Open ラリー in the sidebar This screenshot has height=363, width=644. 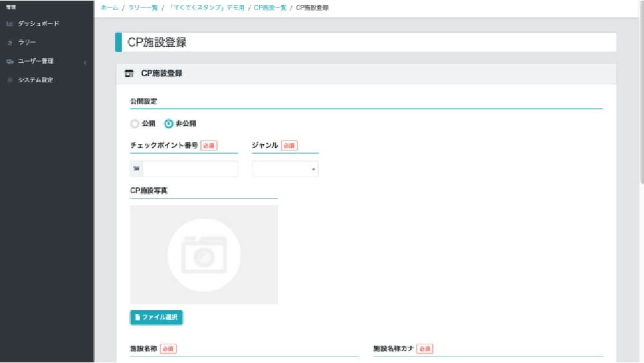[x=27, y=42]
